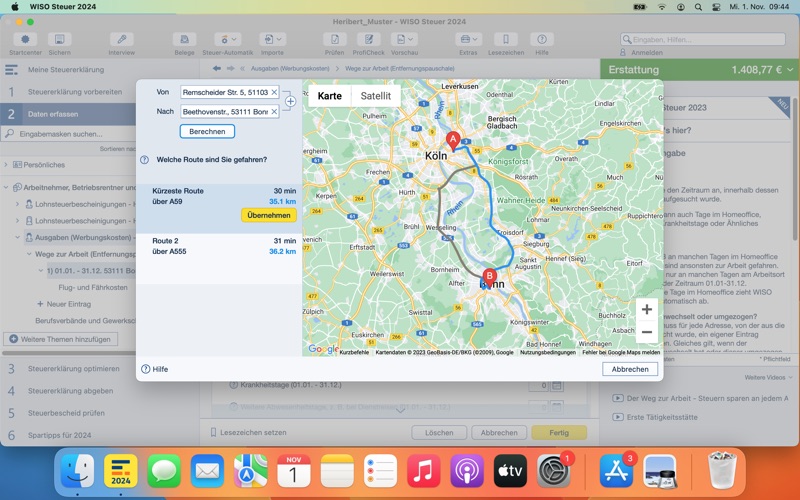The image size is (800, 500).
Task: Click the search field Eingaben, Hilfen
Action: (x=703, y=39)
